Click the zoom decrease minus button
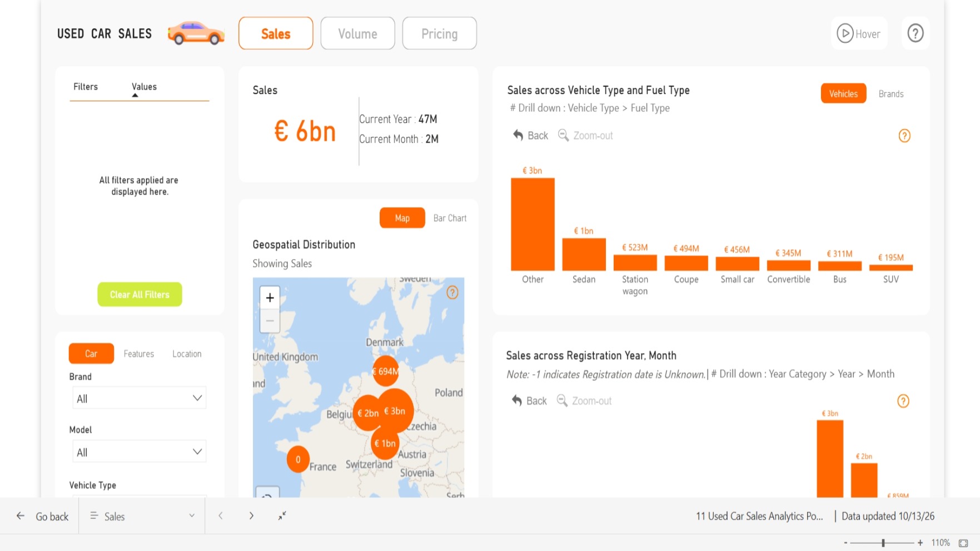 pos(845,543)
